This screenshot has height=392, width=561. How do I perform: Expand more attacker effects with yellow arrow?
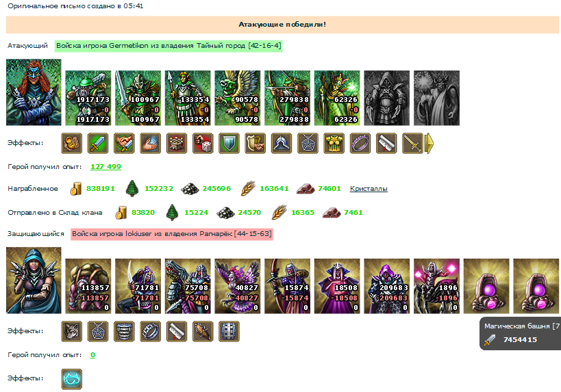coord(429,144)
